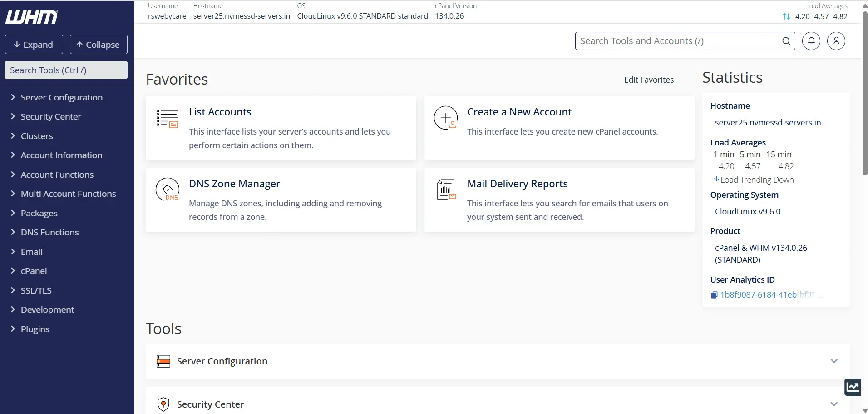Open Edit Favorites link
868x414 pixels.
(x=649, y=80)
